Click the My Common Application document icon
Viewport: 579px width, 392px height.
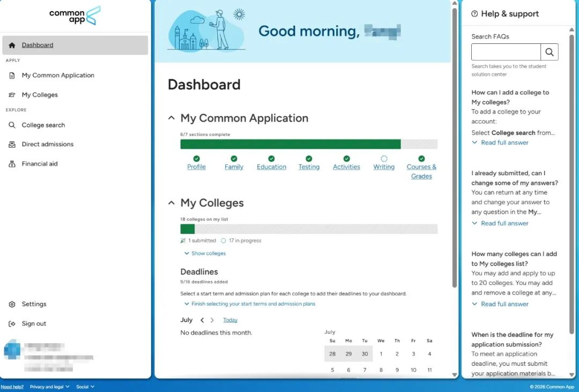pos(12,75)
